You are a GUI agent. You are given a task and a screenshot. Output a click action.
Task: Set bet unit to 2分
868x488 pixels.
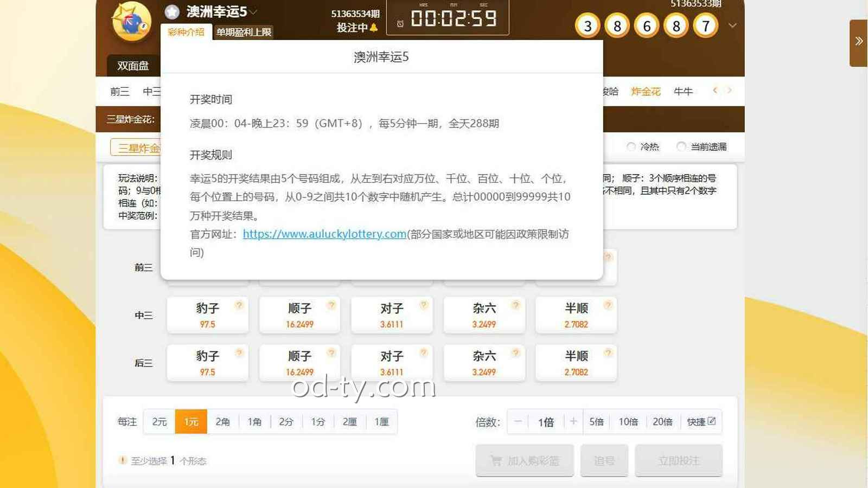click(x=286, y=422)
